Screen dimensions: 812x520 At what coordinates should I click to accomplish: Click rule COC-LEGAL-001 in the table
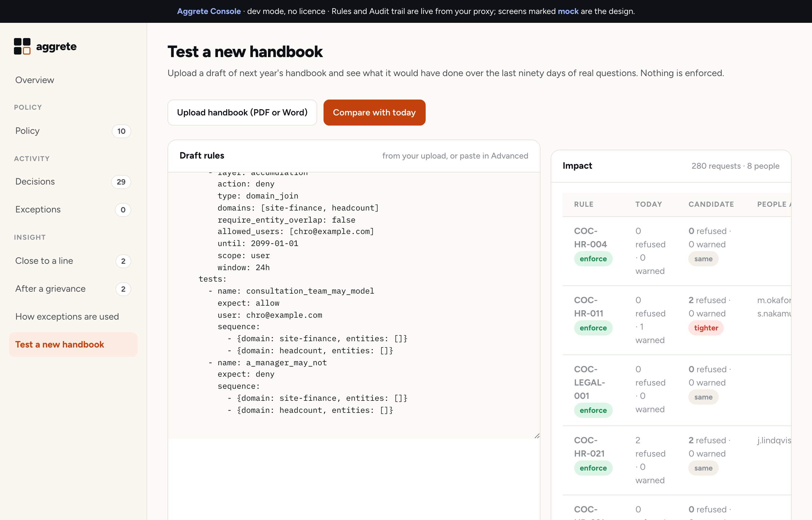click(590, 382)
